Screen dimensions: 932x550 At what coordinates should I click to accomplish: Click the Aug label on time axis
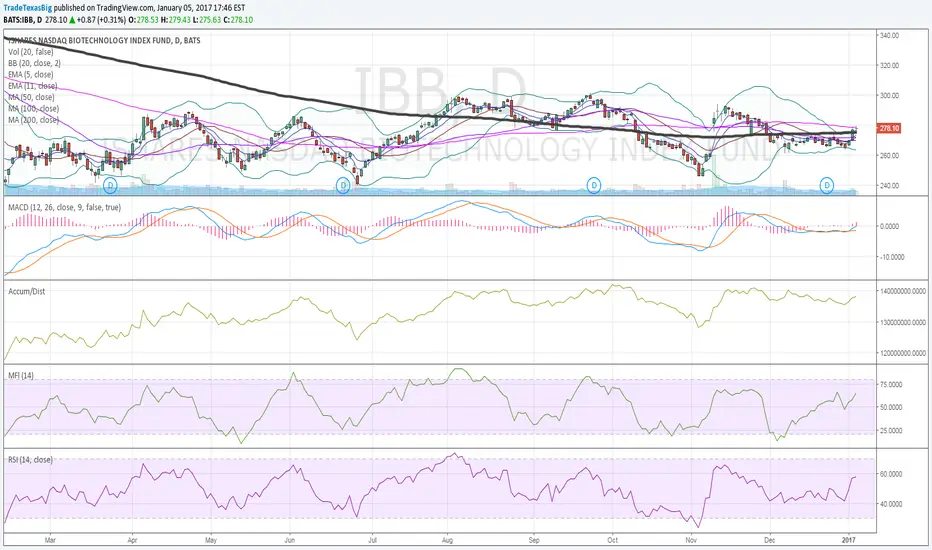(448, 540)
